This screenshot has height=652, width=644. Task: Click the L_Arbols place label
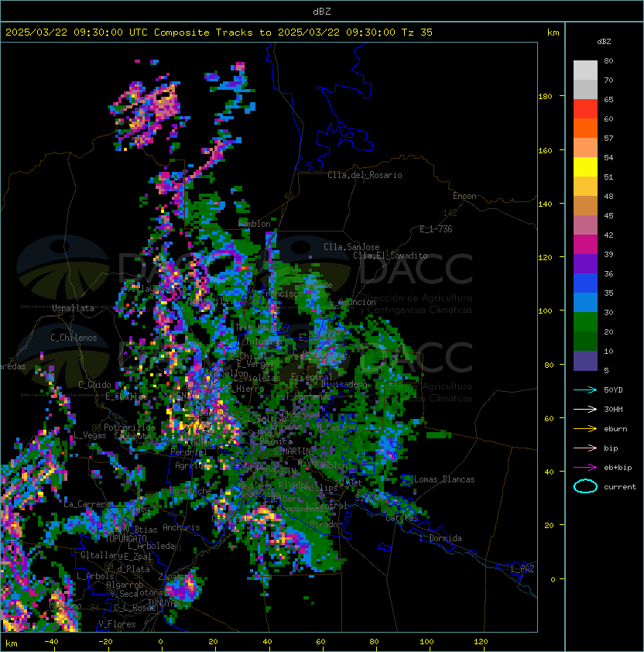pos(95,576)
